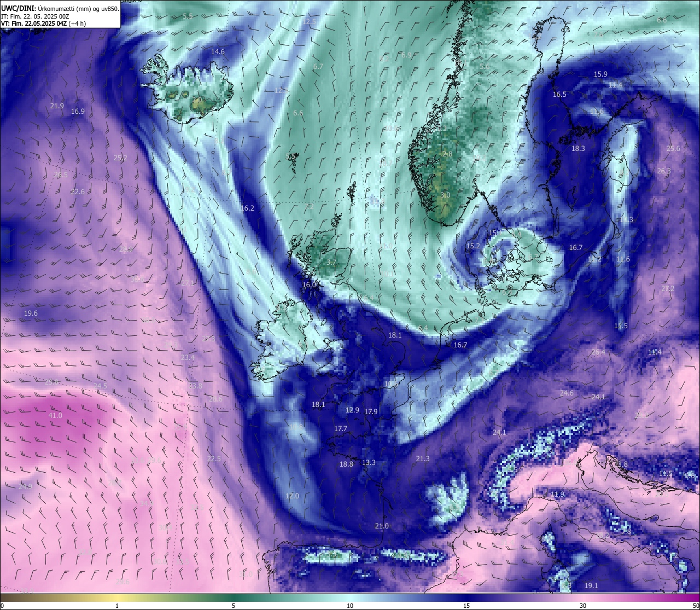
Task: Click the 26.3 value label on the map
Action: coord(663,171)
